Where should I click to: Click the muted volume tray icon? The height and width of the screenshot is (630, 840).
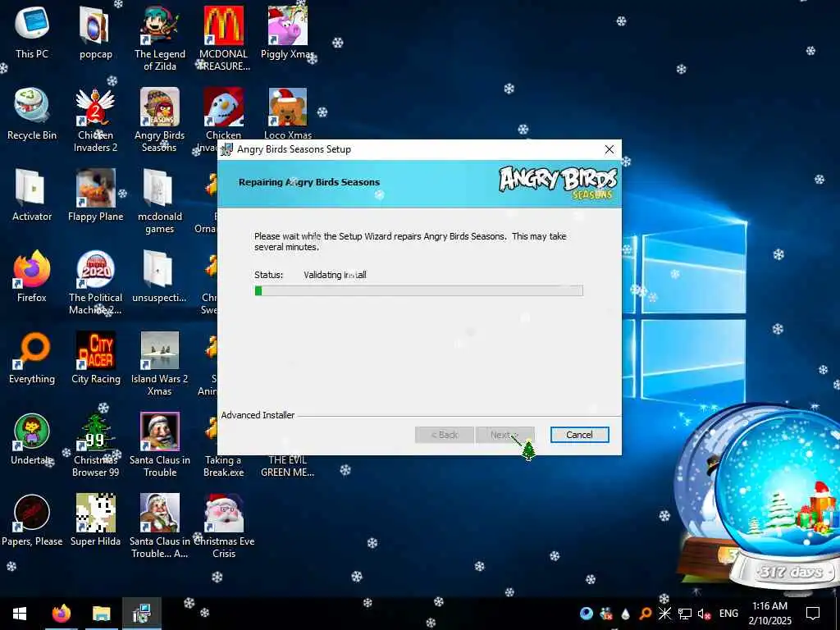704,614
